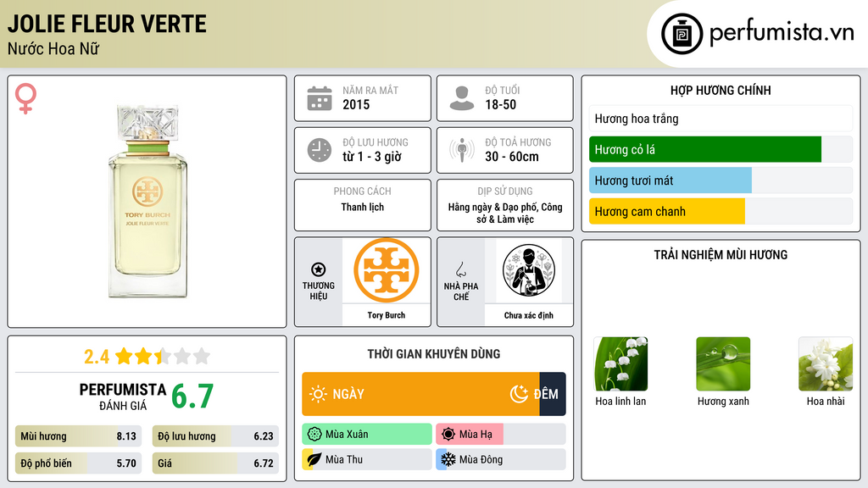
Task: Click the blue Hương tươi mát bar
Action: 670,180
